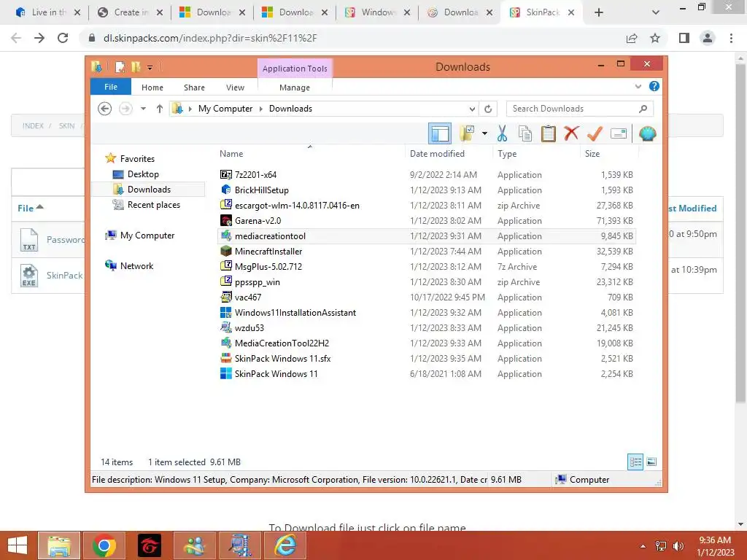The width and height of the screenshot is (747, 560).
Task: Click the blue help question mark
Action: [x=654, y=86]
